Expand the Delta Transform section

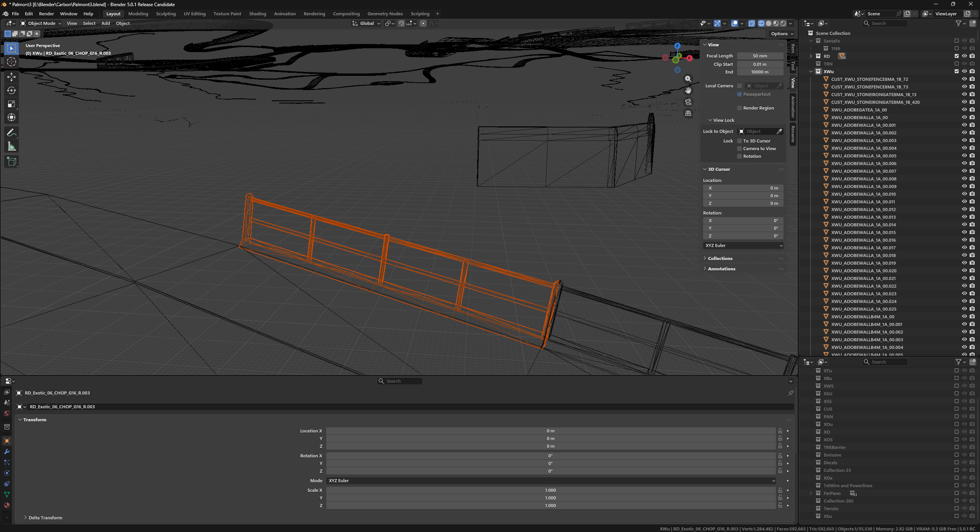[45, 518]
